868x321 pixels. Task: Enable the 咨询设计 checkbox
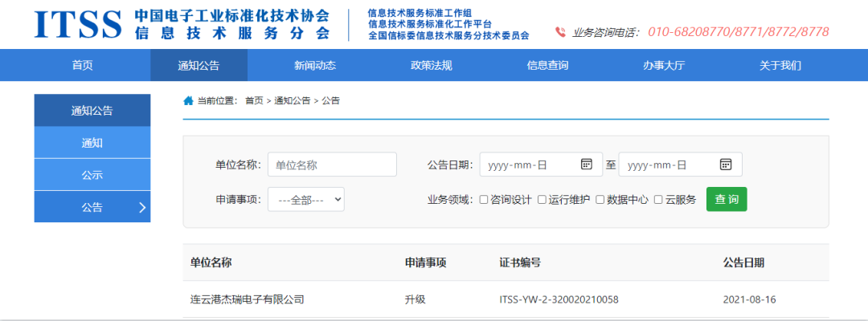coord(484,200)
